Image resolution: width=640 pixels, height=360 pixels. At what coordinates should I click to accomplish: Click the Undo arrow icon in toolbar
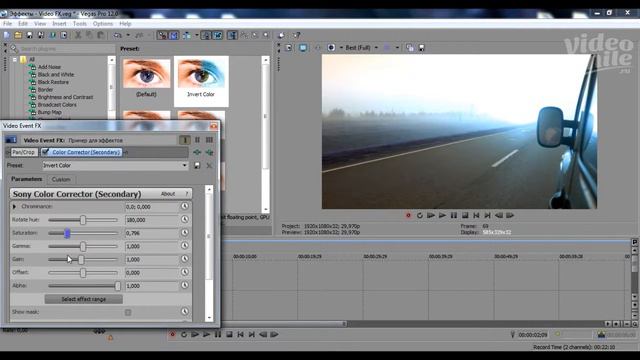tap(118, 36)
